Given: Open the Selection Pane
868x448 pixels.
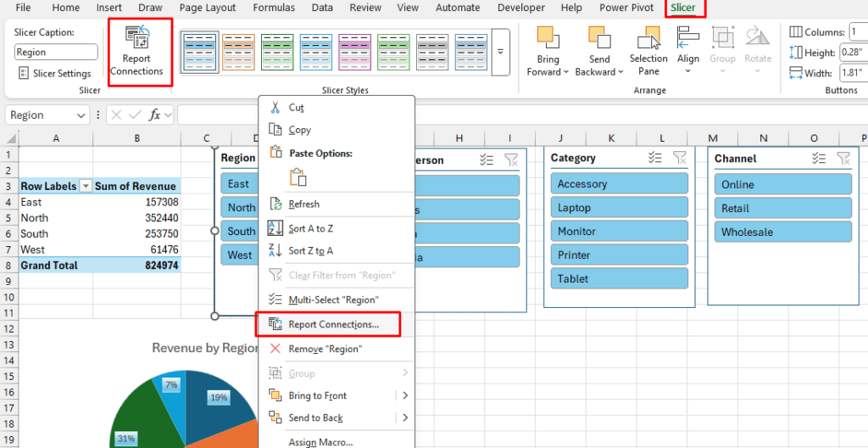Looking at the screenshot, I should [648, 51].
